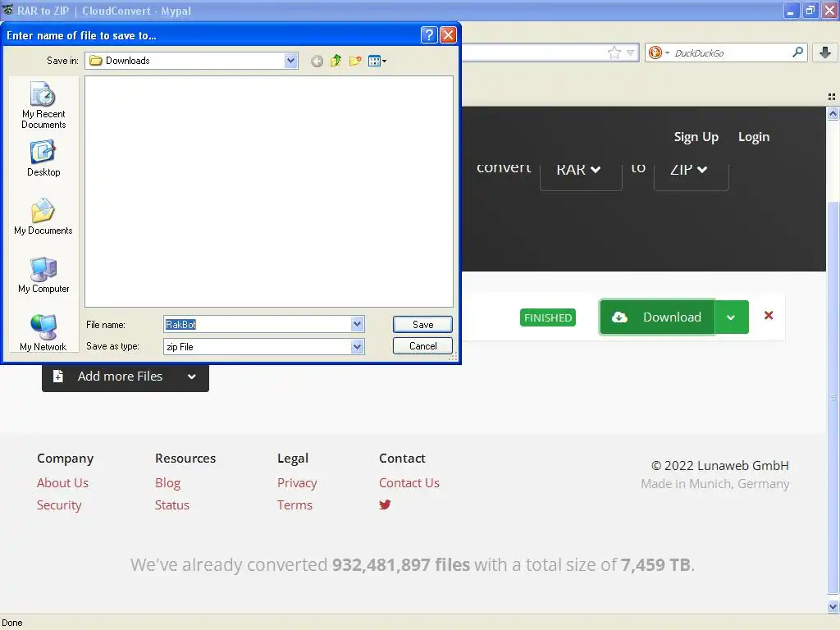
Task: Click Add more Files button
Action: coord(109,378)
